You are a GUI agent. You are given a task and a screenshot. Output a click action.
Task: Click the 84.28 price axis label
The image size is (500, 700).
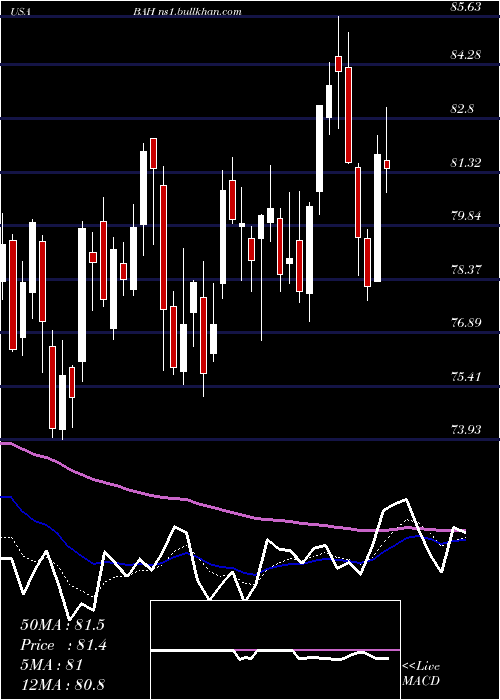pos(466,55)
